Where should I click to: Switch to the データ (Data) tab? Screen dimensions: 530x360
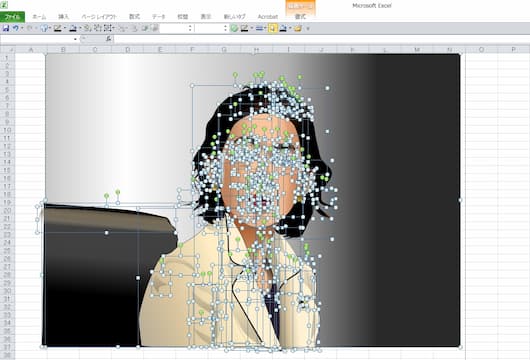point(159,17)
